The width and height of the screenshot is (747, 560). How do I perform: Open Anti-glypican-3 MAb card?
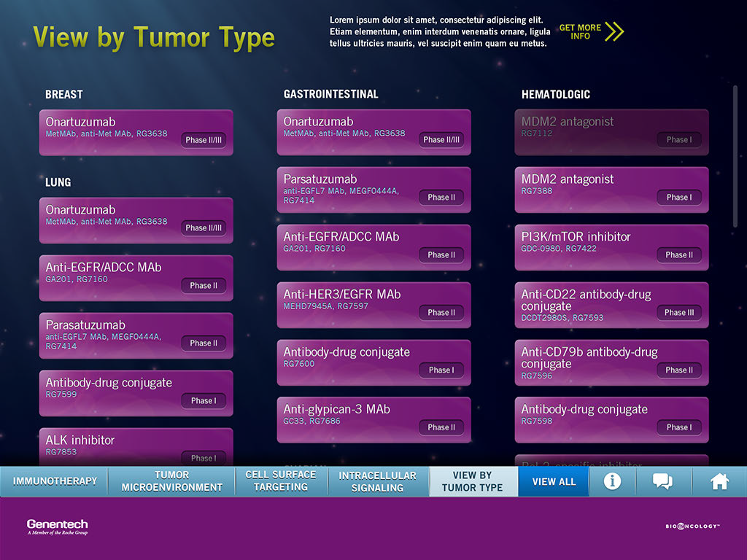coord(373,420)
